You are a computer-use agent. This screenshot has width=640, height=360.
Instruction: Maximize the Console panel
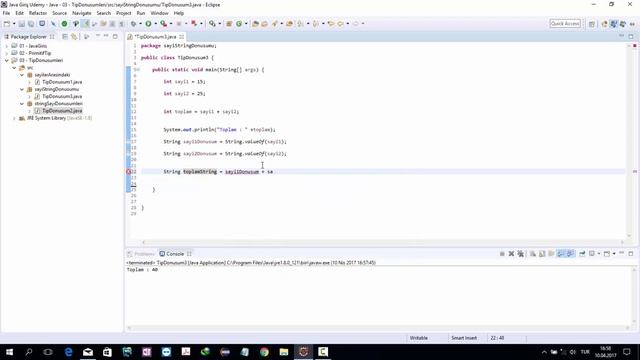pos(631,253)
